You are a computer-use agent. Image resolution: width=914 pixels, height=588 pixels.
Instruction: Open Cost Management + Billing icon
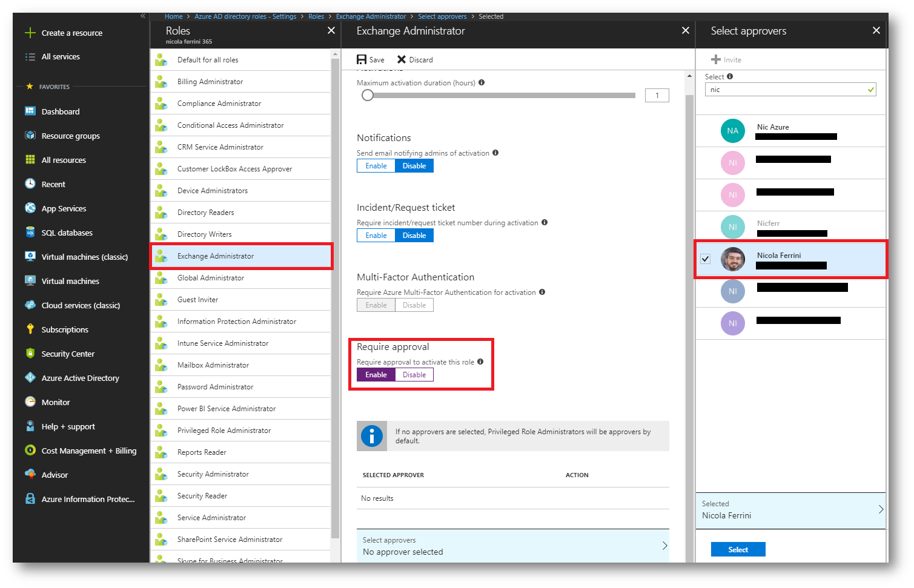point(30,451)
